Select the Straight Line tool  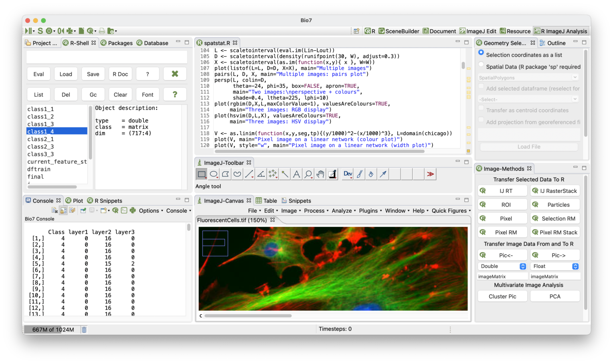249,174
